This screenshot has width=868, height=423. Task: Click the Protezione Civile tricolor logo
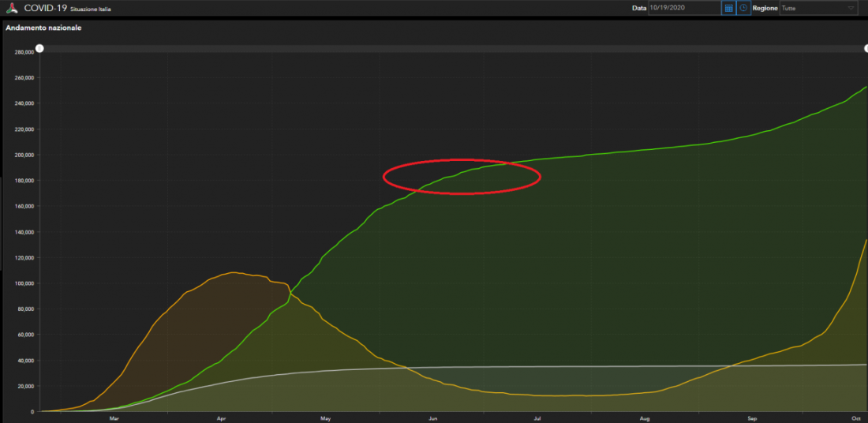coord(13,8)
